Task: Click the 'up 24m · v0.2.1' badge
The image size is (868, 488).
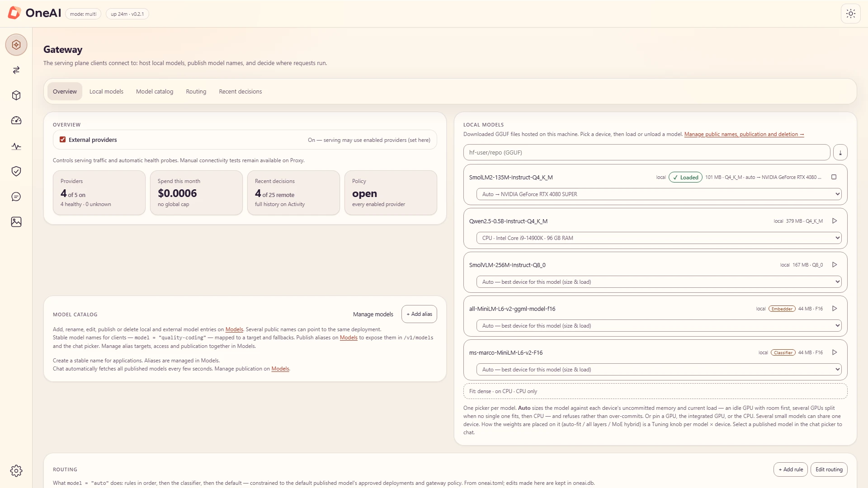Action: (127, 14)
